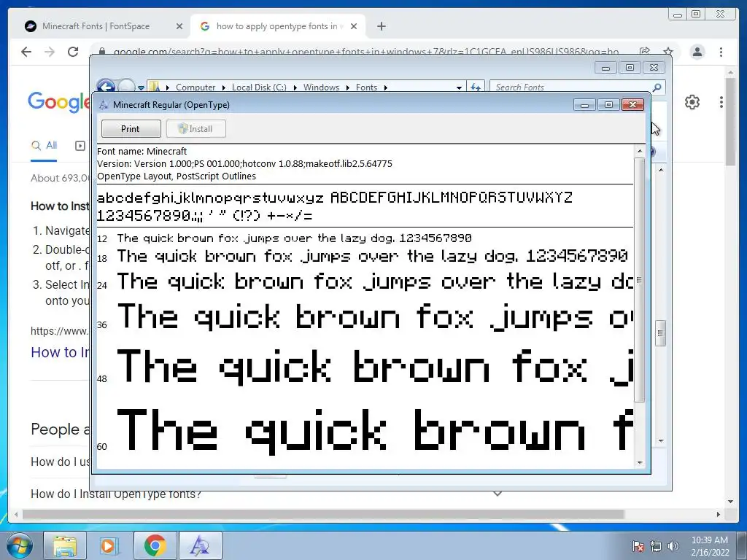Open Google apps dots menu on the page
This screenshot has width=747, height=560.
[x=721, y=102]
